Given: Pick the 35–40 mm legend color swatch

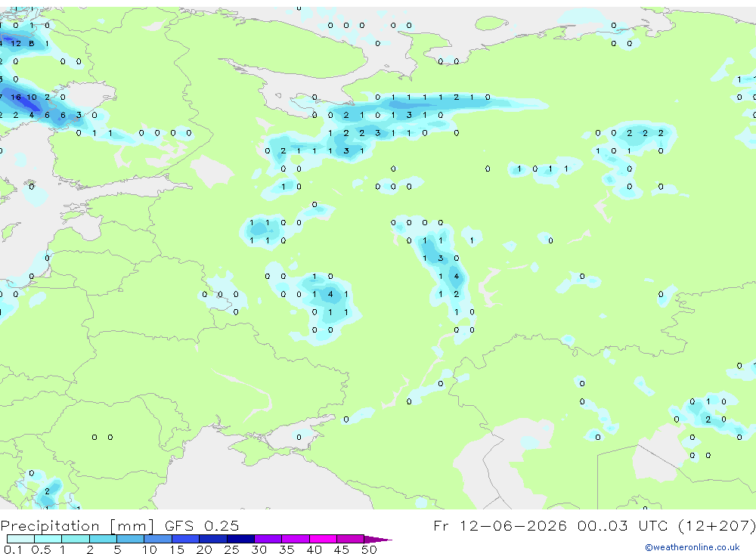Looking at the screenshot, I should [296, 539].
